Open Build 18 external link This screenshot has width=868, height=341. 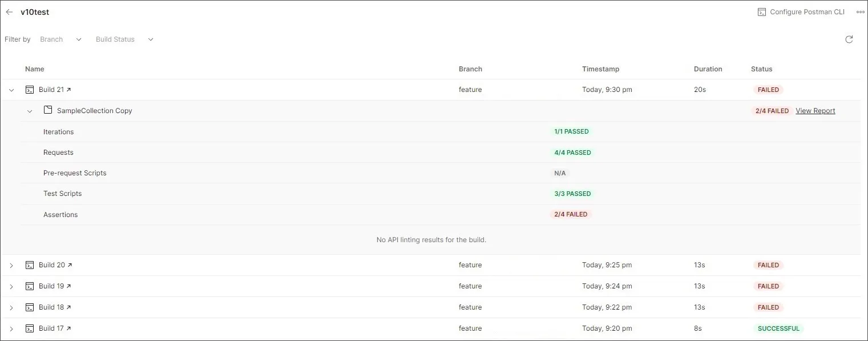[x=69, y=307]
